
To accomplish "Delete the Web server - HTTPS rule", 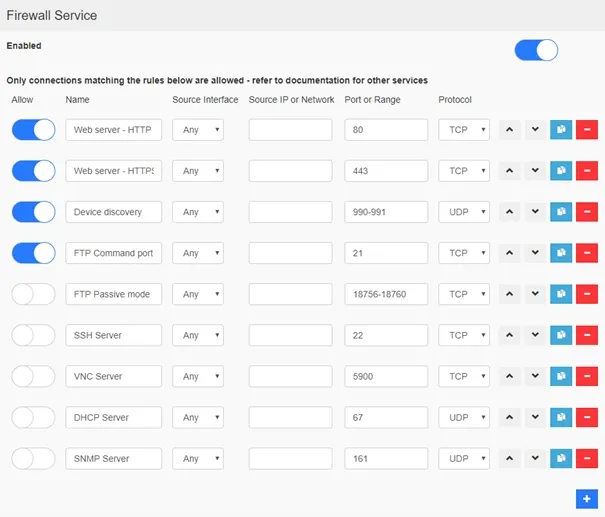I will [x=587, y=171].
